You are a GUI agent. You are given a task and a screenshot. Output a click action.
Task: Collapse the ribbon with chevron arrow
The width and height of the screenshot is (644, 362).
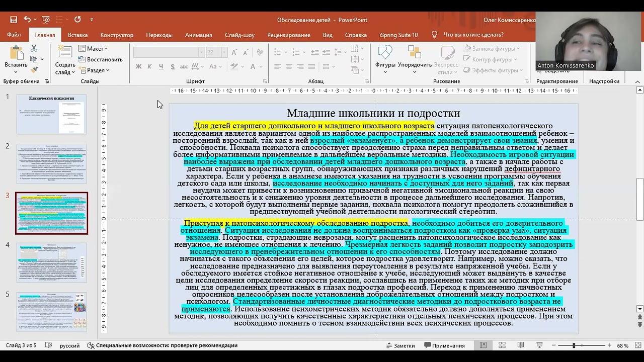click(637, 81)
